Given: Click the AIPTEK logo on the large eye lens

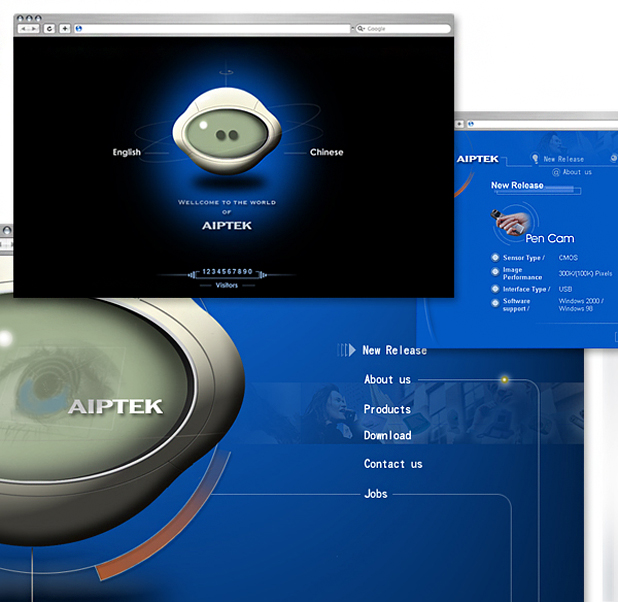Looking at the screenshot, I should [115, 406].
